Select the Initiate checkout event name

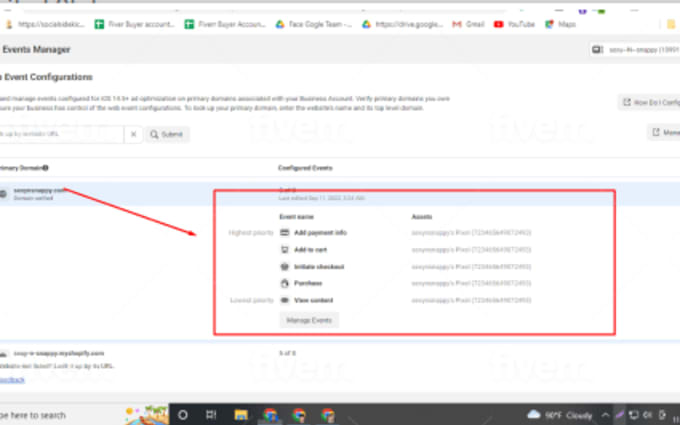coord(319,267)
